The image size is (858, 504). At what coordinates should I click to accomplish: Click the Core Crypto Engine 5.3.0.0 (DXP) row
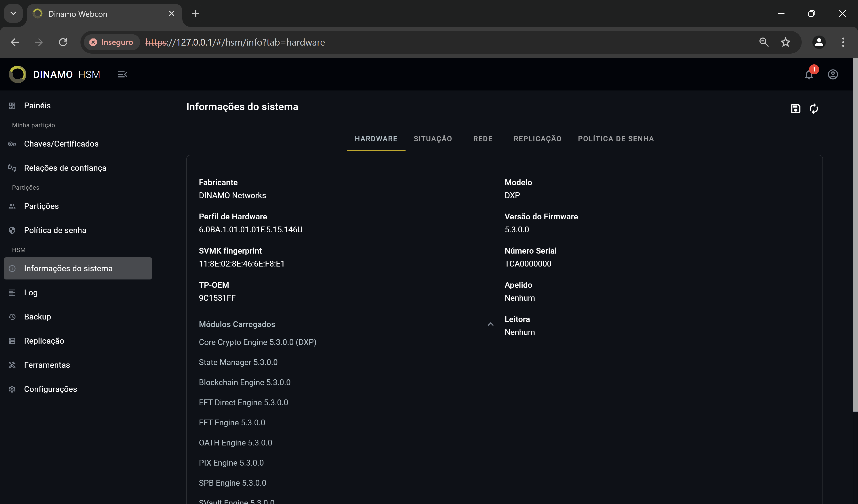click(258, 342)
